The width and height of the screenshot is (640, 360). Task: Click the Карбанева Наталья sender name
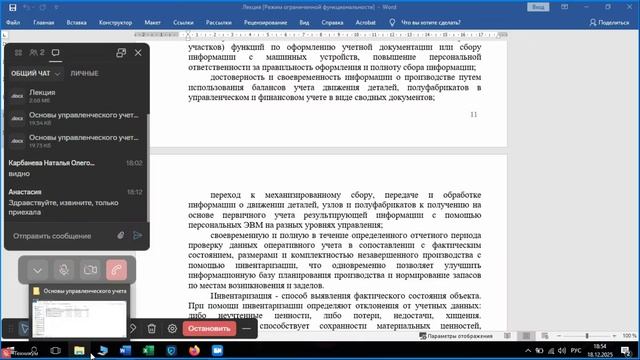pyautogui.click(x=51, y=163)
